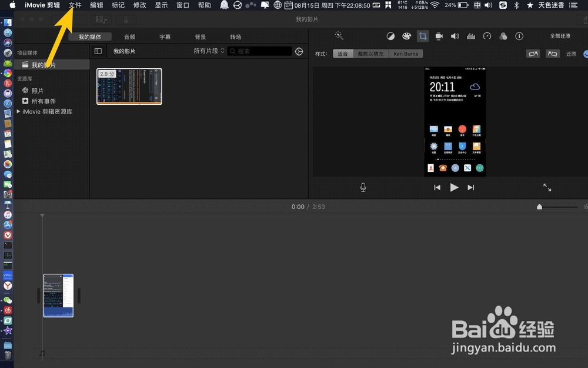Select 我的影片 under project media
Viewport: 588px width, 368px height.
pyautogui.click(x=52, y=65)
